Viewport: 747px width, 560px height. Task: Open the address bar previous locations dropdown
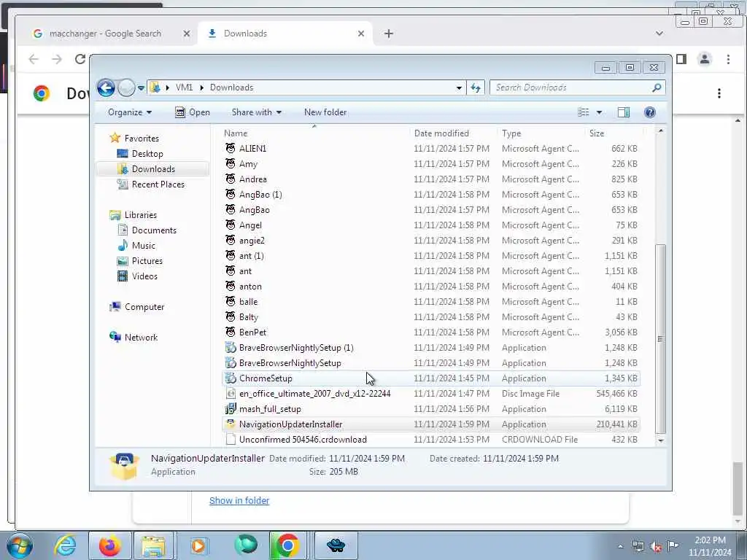(459, 87)
